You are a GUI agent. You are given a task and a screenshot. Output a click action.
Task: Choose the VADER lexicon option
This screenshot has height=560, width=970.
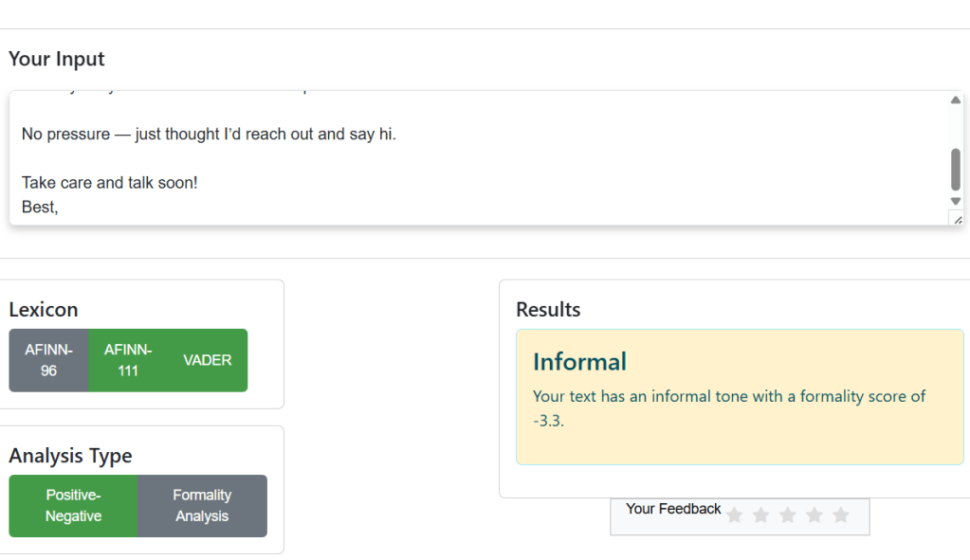pos(208,360)
